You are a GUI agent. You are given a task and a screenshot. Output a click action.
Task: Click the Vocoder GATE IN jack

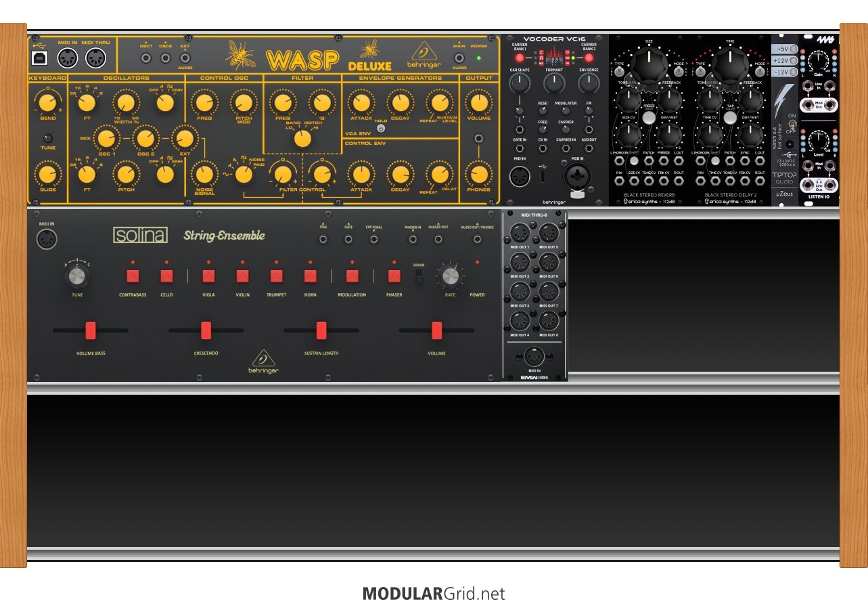pos(520,148)
